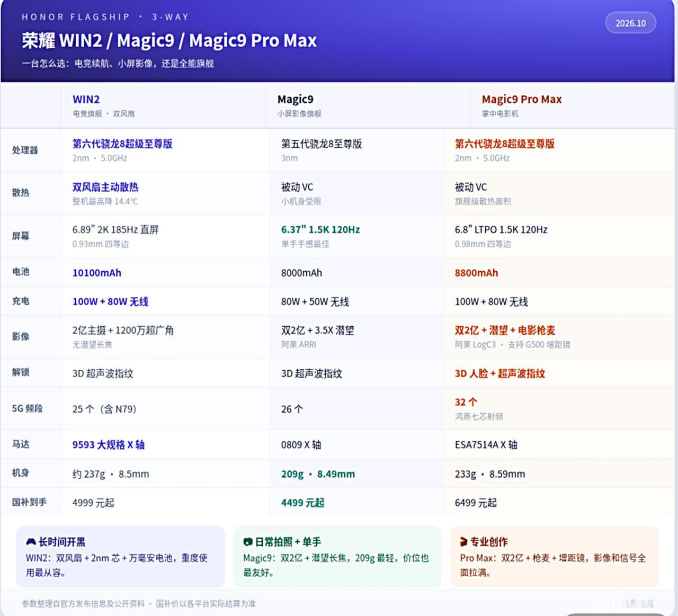Click the 处理器 row label
Screen dimensions: 678x616
25,150
